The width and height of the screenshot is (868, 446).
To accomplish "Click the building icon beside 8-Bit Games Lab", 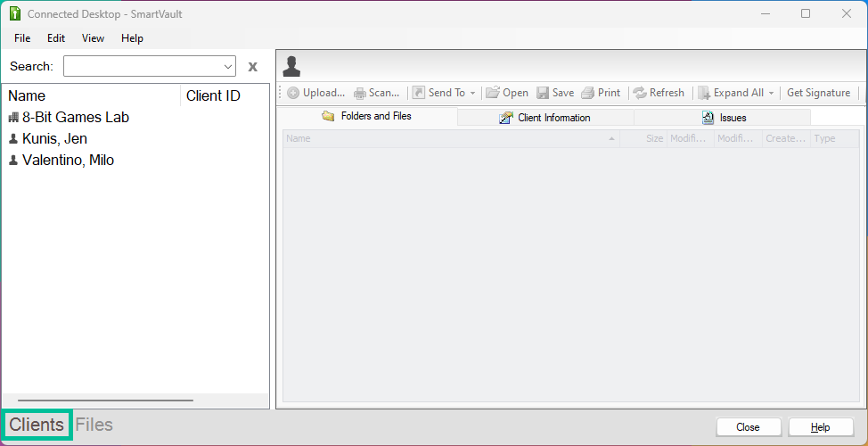I will point(14,118).
